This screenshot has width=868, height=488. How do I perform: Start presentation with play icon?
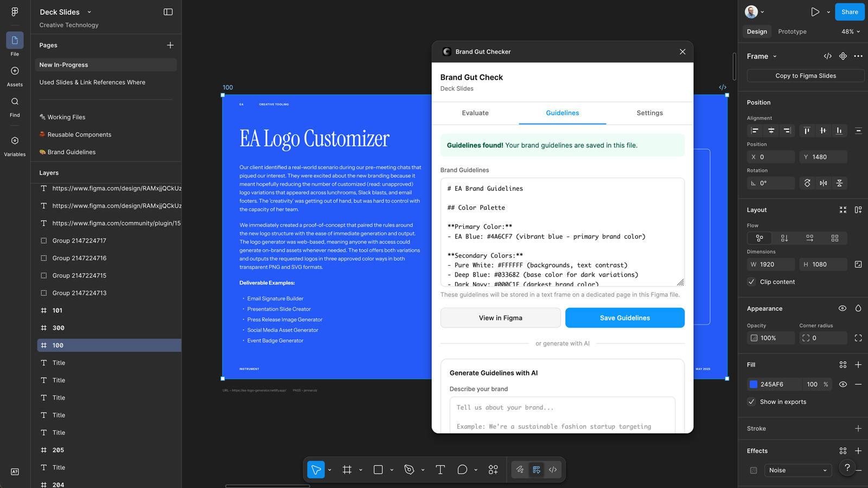[815, 12]
